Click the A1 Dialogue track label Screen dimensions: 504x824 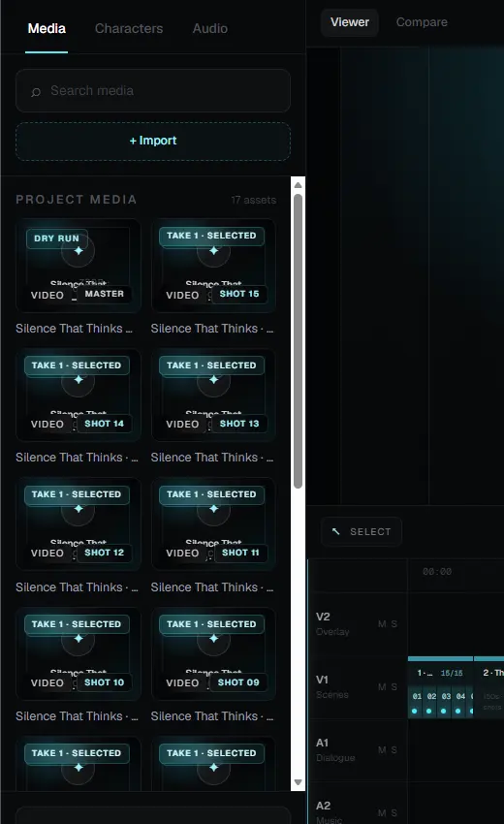click(335, 750)
